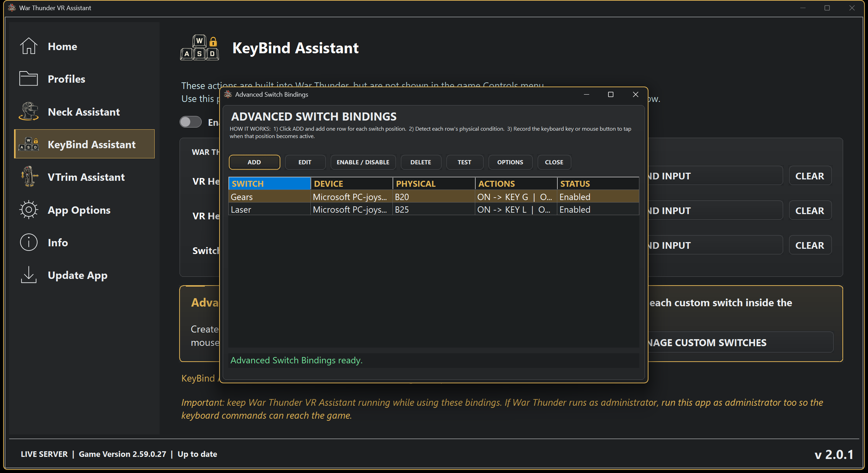Screen dimensions: 868x473
Task: Click the second bind INPUT field
Action: point(715,210)
